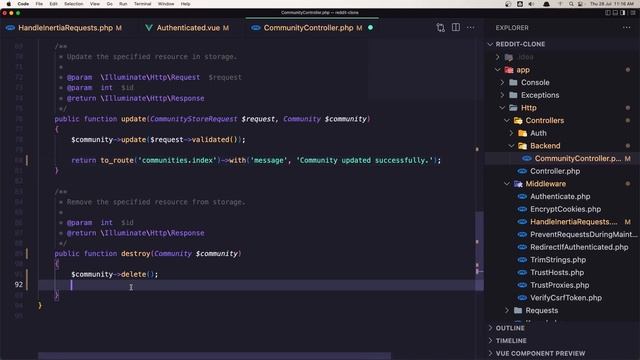Image resolution: width=640 pixels, height=360 pixels.
Task: Split the editor to the right
Action: [x=456, y=27]
